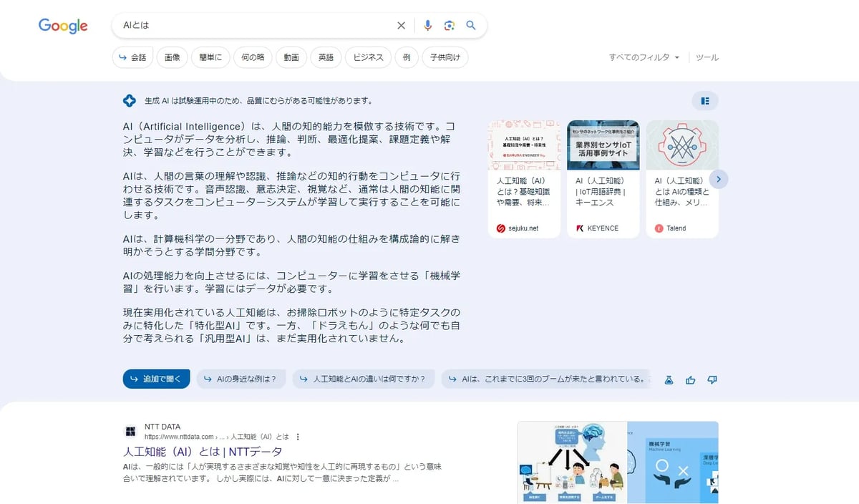Give a thumbs up to AI answer
The height and width of the screenshot is (504, 859).
tap(690, 379)
